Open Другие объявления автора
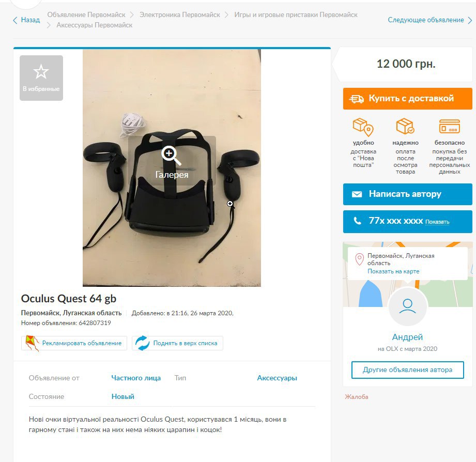Viewport: 476px width, 462px height. [407, 369]
